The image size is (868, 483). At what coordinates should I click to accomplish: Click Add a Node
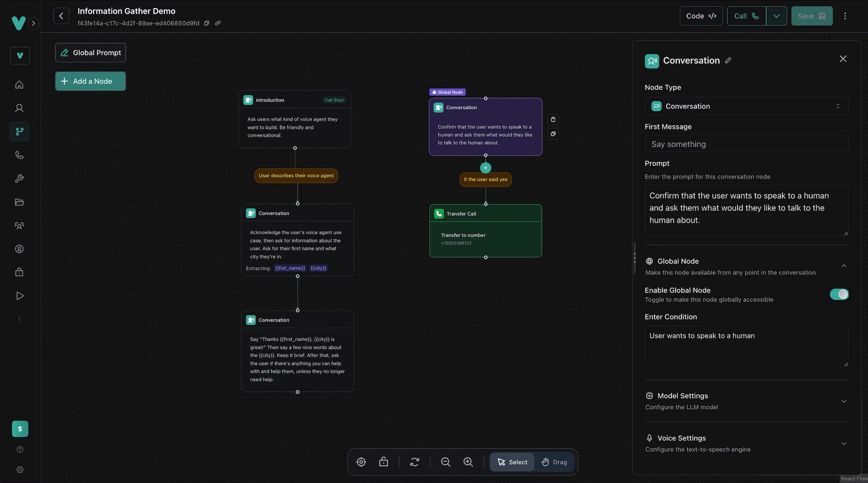90,81
